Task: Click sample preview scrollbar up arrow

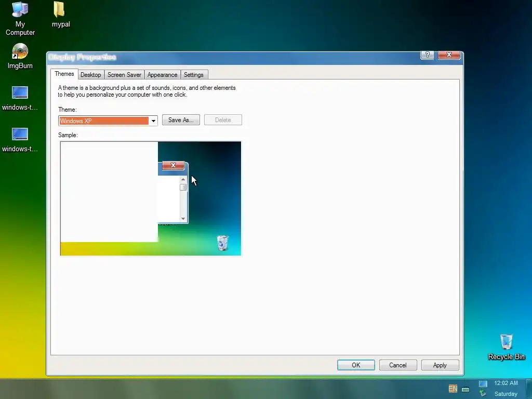Action: pyautogui.click(x=183, y=179)
